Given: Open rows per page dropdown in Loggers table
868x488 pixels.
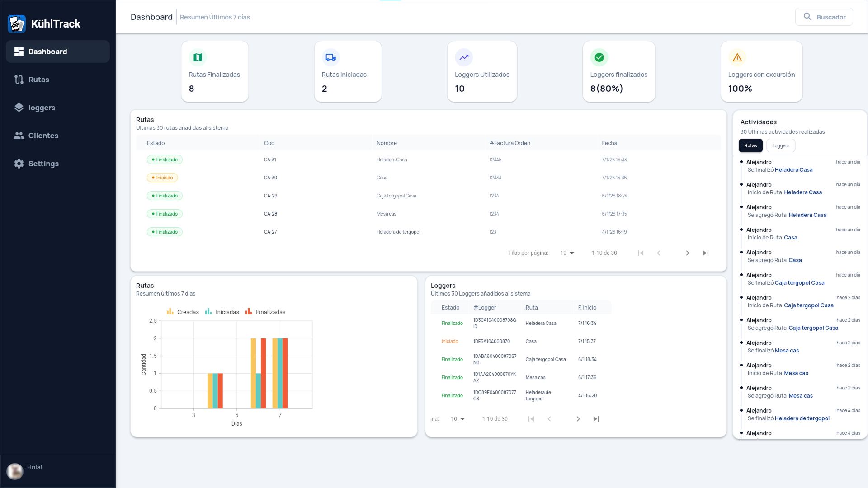Looking at the screenshot, I should pyautogui.click(x=458, y=419).
